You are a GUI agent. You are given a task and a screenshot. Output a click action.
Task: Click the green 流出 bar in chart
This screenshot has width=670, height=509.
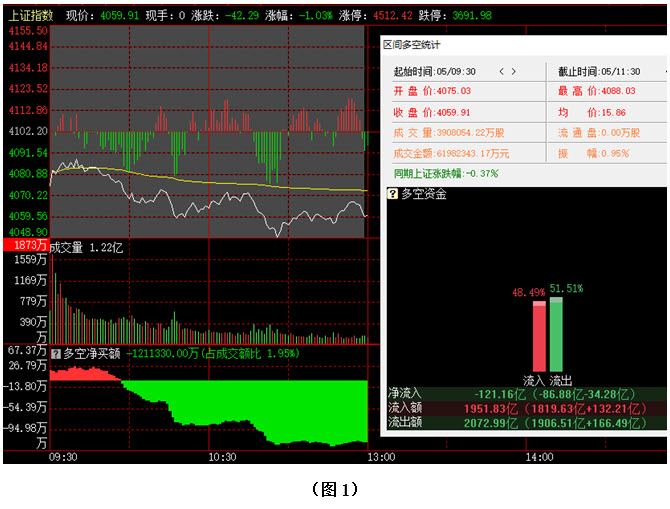556,334
